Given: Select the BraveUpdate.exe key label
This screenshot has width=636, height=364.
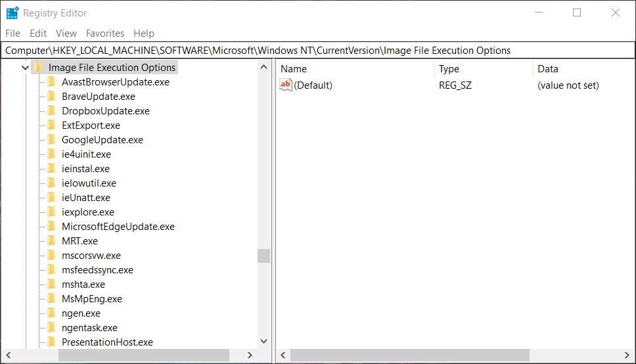Looking at the screenshot, I should 99,97.
